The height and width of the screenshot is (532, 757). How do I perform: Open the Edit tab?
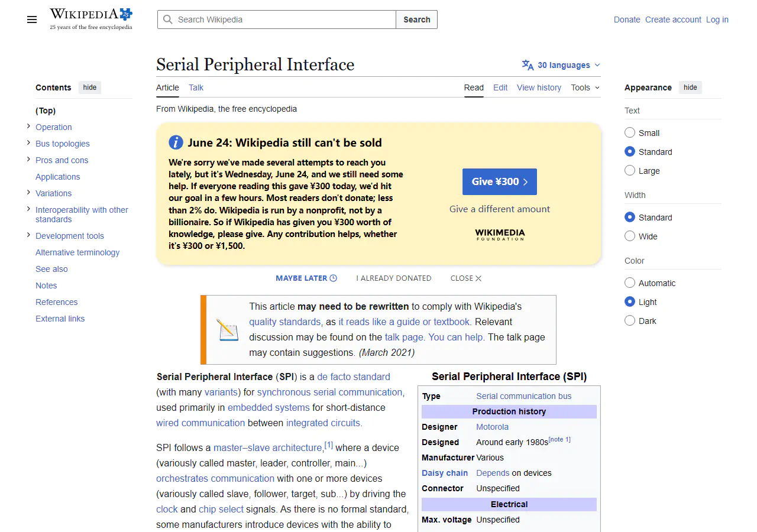[x=500, y=87]
